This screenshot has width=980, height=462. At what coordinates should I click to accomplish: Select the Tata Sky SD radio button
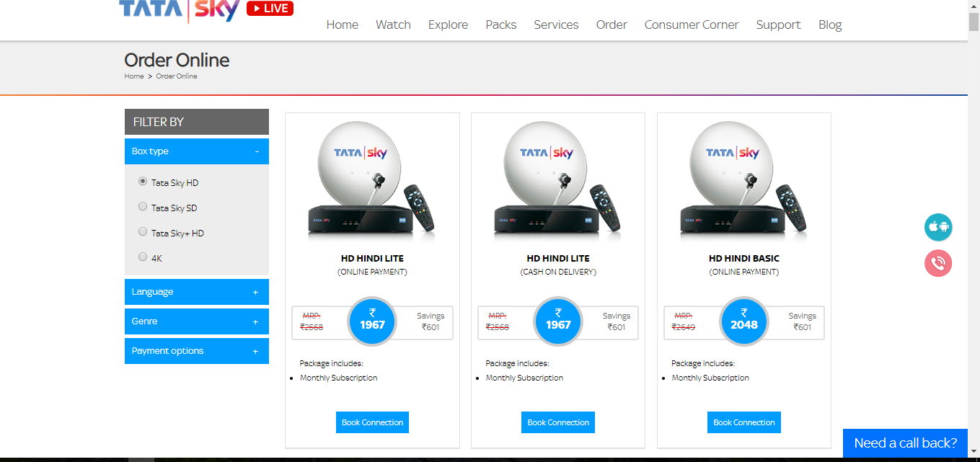[143, 207]
